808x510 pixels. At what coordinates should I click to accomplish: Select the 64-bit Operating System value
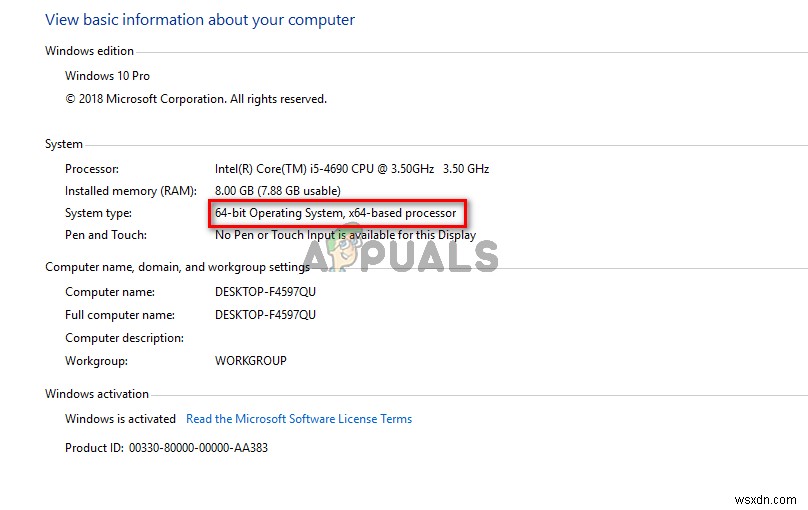point(335,213)
